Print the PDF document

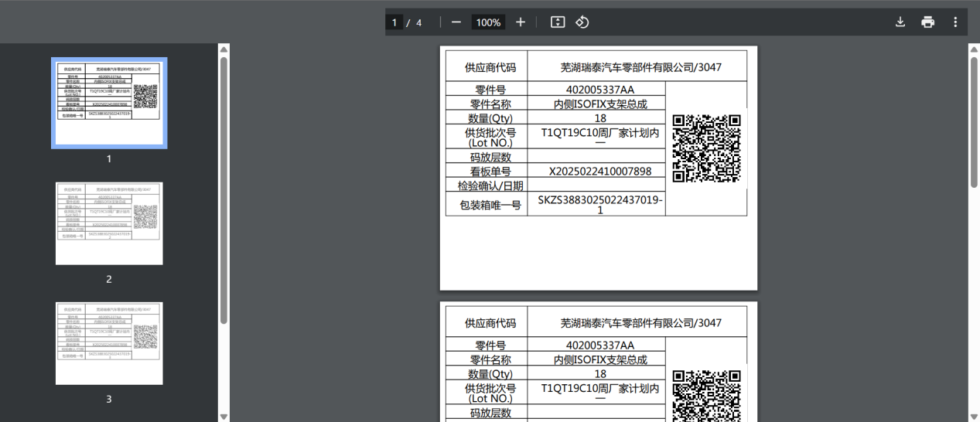928,22
